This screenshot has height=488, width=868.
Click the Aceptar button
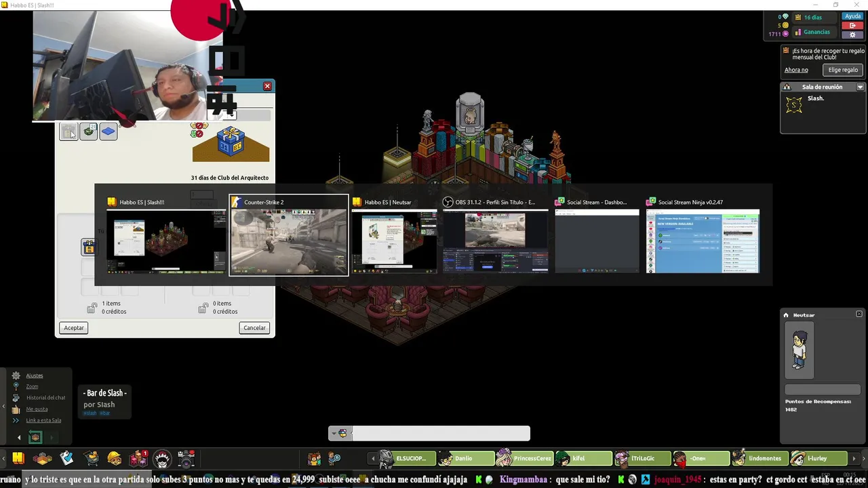click(74, 328)
